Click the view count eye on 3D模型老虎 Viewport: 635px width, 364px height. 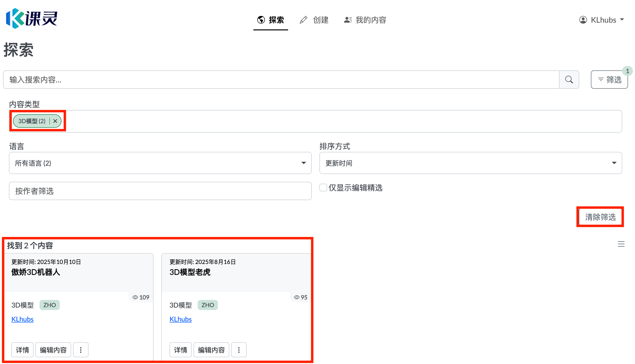[x=297, y=297]
